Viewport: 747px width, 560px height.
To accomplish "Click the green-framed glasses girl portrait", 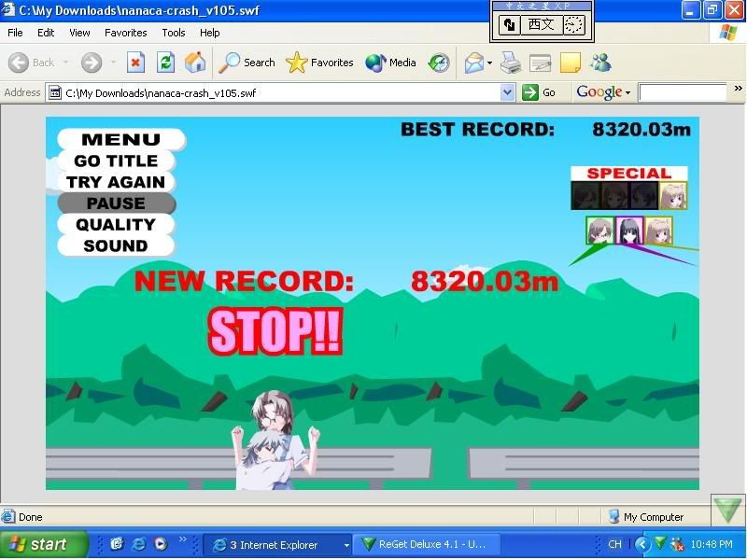I will tap(600, 231).
